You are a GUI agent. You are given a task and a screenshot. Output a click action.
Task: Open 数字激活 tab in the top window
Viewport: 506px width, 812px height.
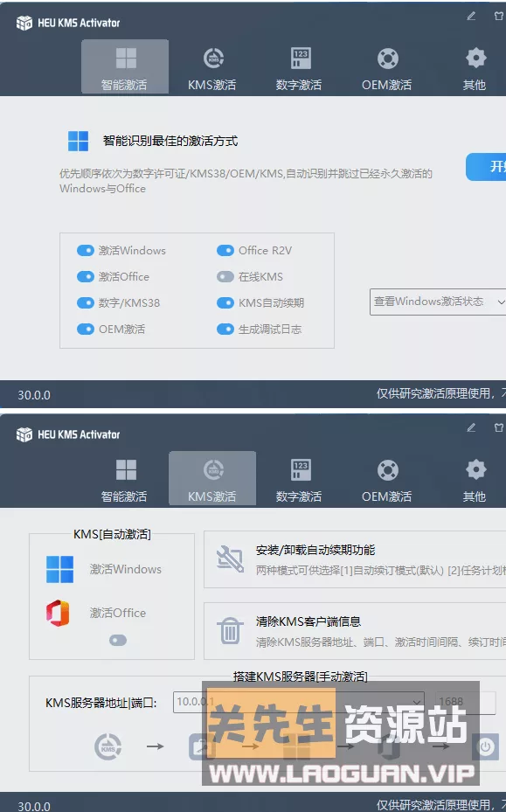(300, 66)
